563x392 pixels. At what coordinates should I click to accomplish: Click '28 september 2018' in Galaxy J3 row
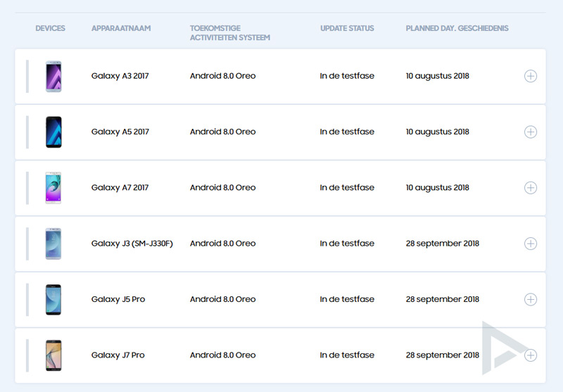coord(443,244)
